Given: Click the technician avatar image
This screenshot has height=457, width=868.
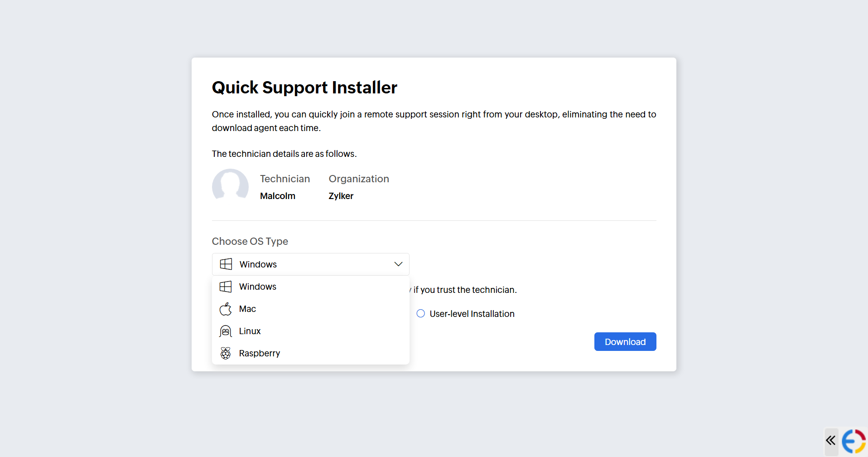Looking at the screenshot, I should pos(230,185).
